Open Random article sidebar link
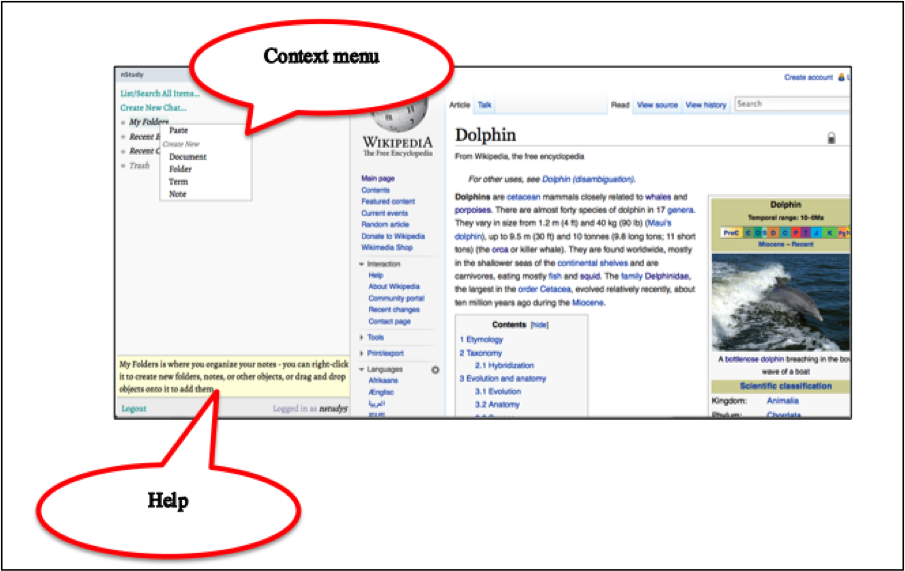The height and width of the screenshot is (571, 905). [x=385, y=225]
